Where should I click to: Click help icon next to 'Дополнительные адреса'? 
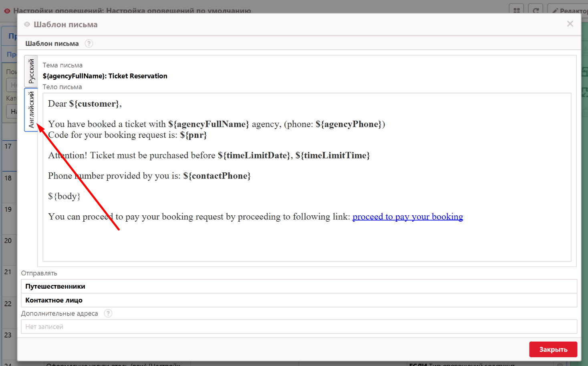(x=108, y=313)
